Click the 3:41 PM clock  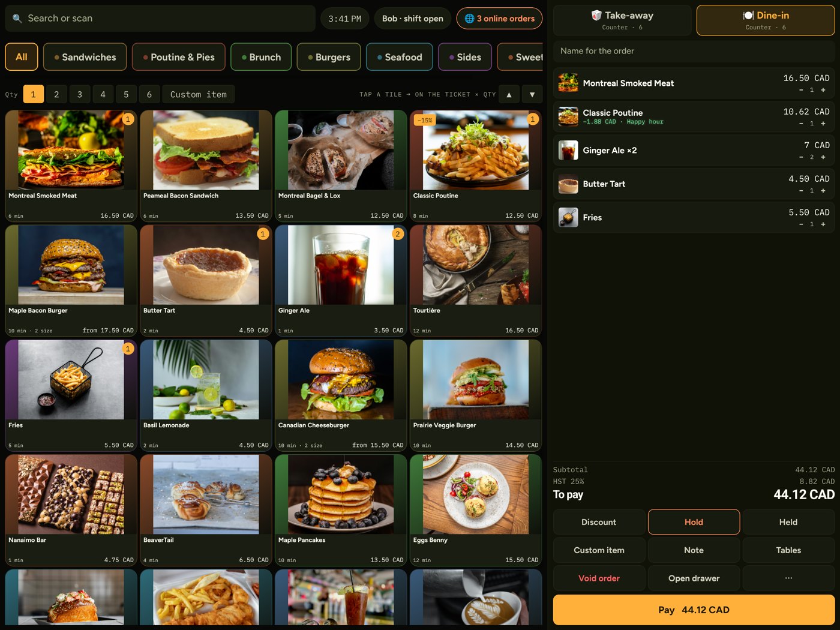(x=345, y=19)
